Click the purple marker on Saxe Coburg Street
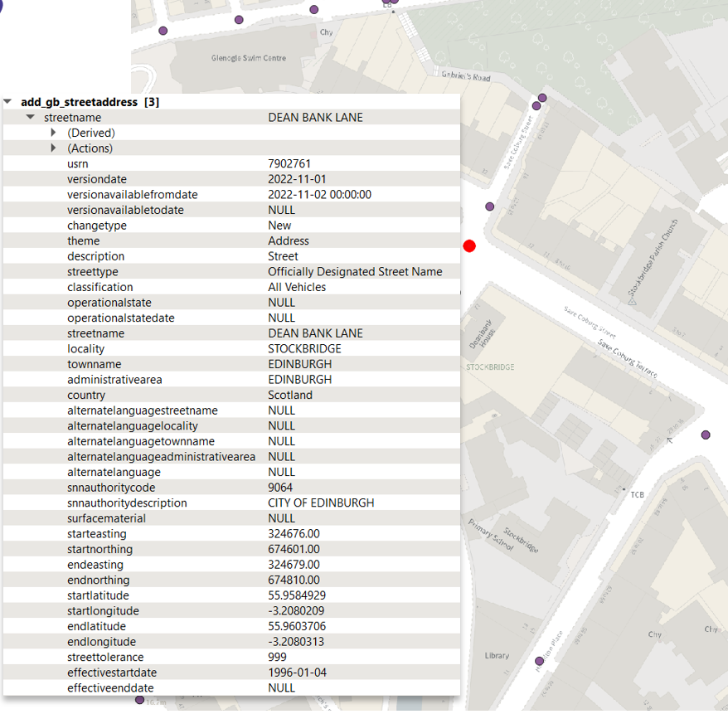Screen dimensions: 728x714 536,105
